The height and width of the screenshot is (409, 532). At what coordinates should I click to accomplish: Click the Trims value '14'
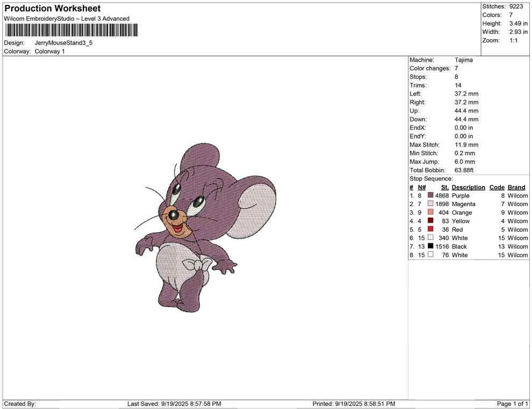[x=458, y=85]
